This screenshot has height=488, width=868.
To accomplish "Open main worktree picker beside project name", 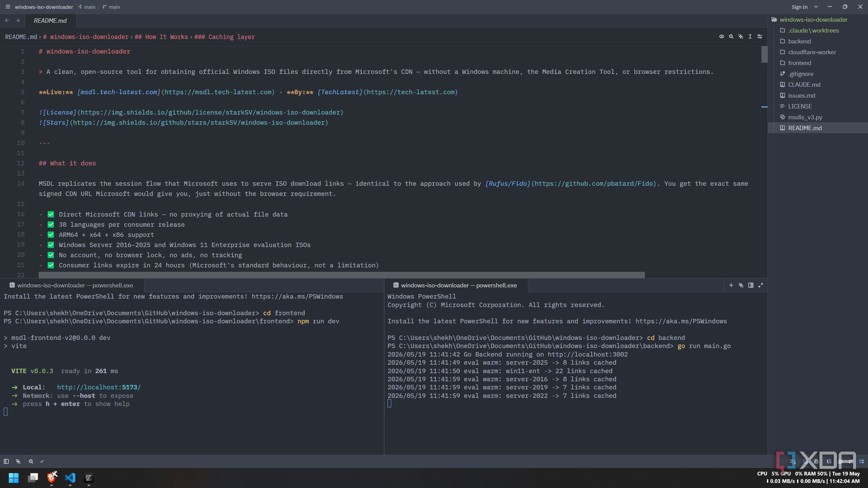I will coord(86,7).
